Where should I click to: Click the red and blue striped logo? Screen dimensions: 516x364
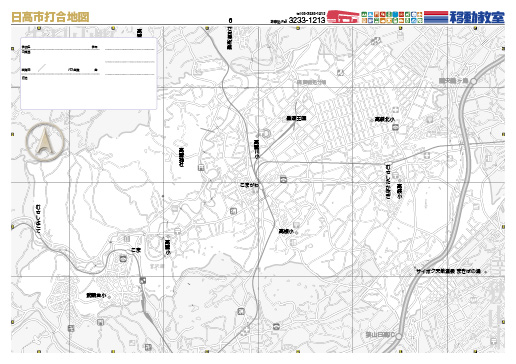tap(436, 17)
